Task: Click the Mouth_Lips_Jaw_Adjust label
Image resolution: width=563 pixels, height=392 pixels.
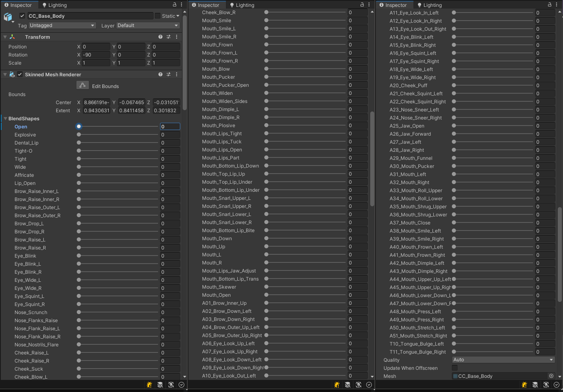Action: tap(229, 271)
